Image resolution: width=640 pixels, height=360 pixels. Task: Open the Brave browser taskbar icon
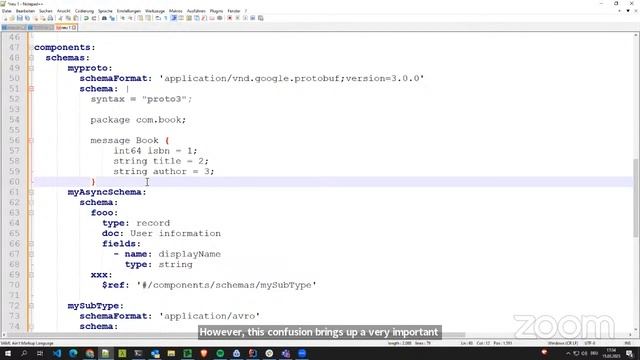click(204, 353)
